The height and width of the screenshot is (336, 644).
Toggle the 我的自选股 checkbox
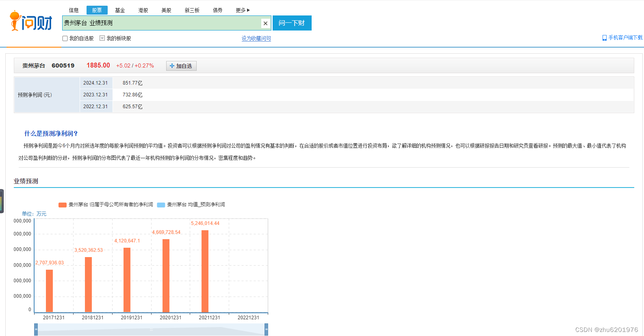coord(65,39)
